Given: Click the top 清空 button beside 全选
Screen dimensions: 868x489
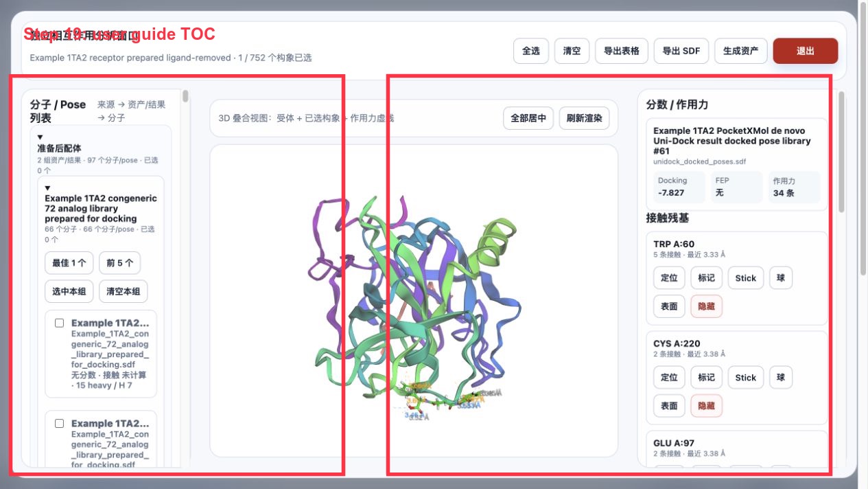Looking at the screenshot, I should pyautogui.click(x=572, y=51).
